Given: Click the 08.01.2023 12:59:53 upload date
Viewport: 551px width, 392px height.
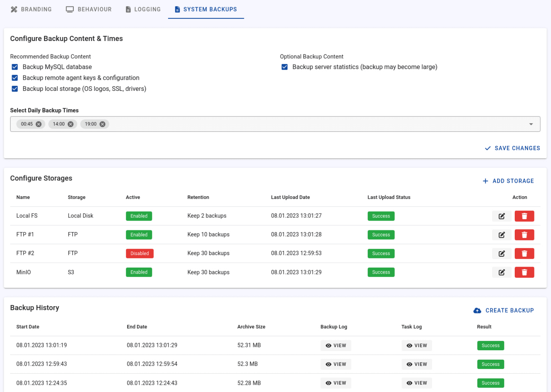Looking at the screenshot, I should [x=296, y=253].
